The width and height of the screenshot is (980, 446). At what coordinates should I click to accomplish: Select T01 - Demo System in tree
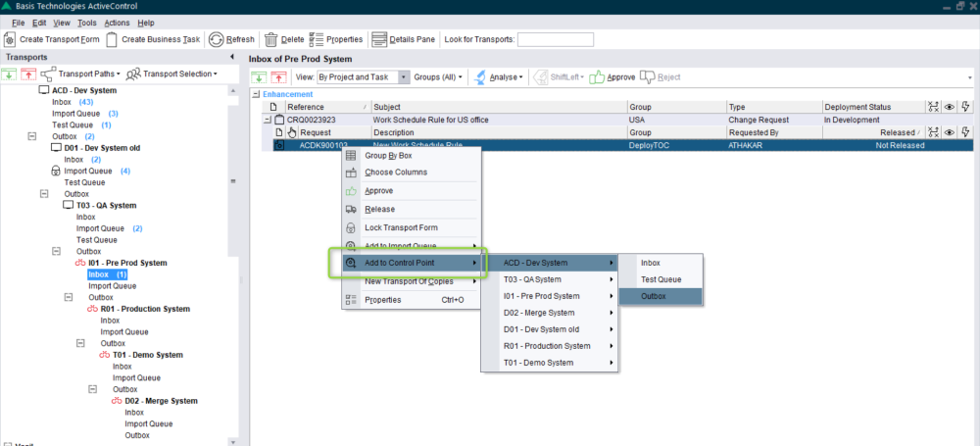[x=148, y=355]
